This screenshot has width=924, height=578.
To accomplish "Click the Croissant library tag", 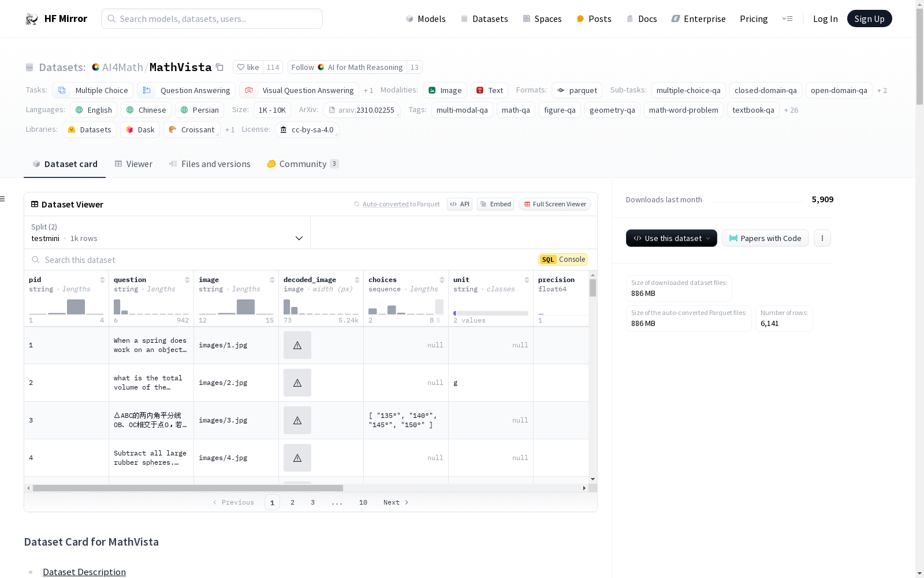I will click(x=192, y=129).
